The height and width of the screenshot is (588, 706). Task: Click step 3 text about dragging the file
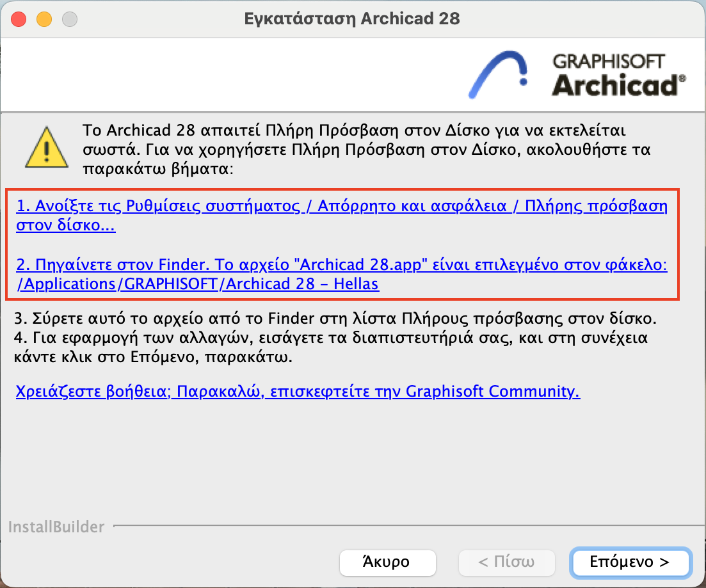pos(335,318)
